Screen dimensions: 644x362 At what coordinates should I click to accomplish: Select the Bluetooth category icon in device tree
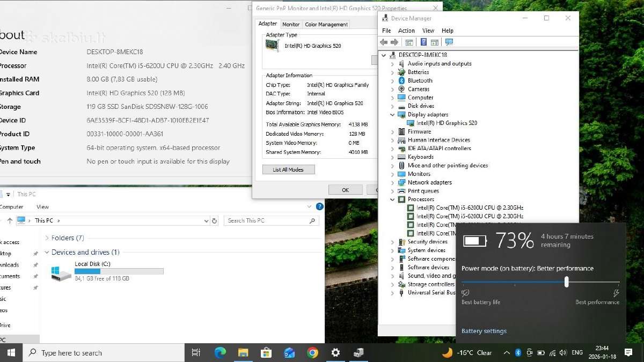click(x=401, y=80)
